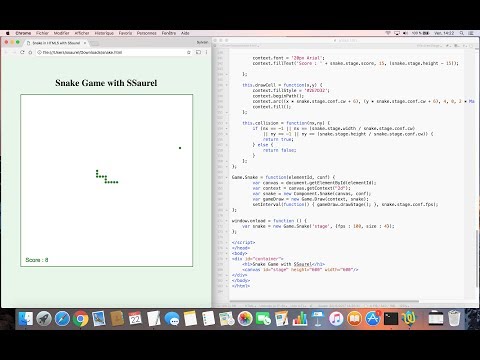Open the Fenêtre menu
This screenshot has height=360, width=480.
169,33
